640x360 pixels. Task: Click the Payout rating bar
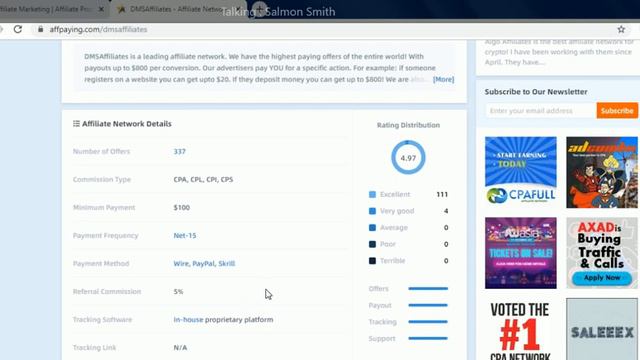[x=428, y=305]
